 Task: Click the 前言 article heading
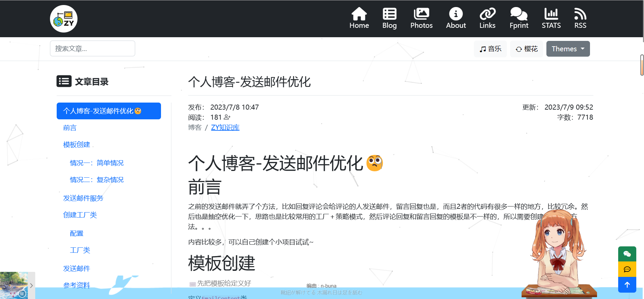click(205, 187)
